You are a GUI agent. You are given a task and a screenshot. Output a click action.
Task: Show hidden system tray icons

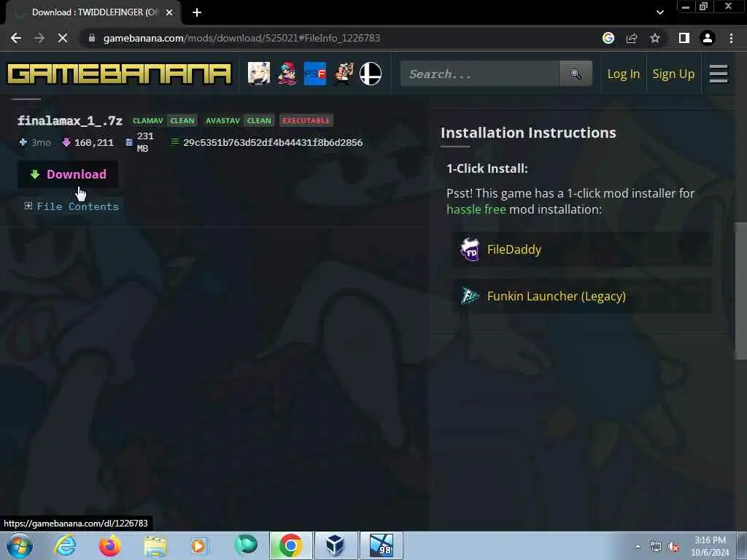point(638,546)
